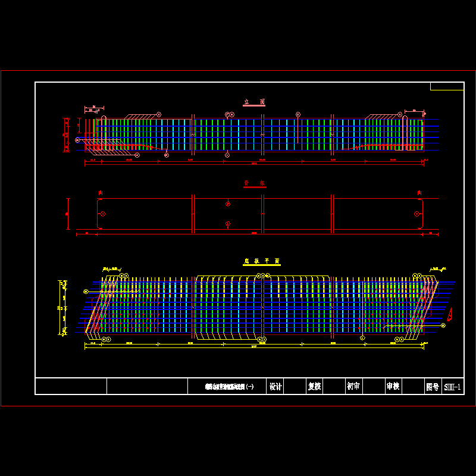The height and width of the screenshot is (476, 476).
Task: Click the 初审 cell in title block
Action: point(353,386)
